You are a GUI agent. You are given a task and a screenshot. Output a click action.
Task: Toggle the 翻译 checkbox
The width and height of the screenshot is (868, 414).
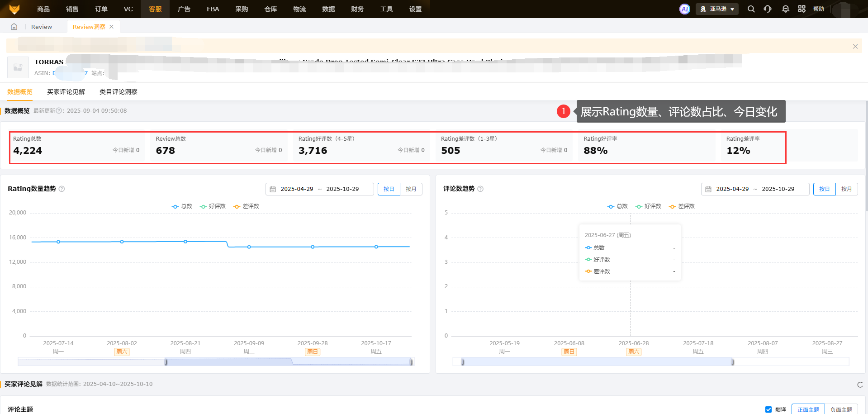768,409
